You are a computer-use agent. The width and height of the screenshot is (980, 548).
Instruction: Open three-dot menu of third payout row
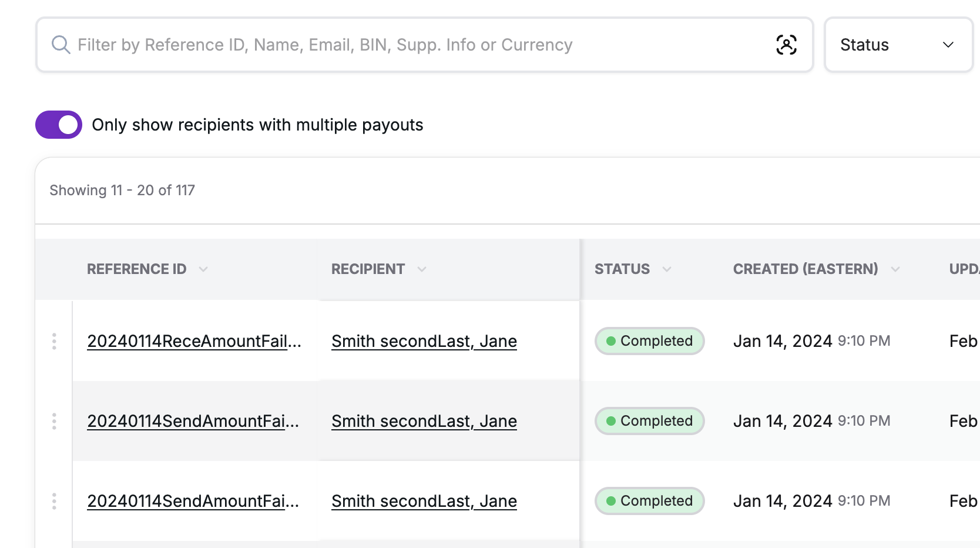(x=54, y=501)
